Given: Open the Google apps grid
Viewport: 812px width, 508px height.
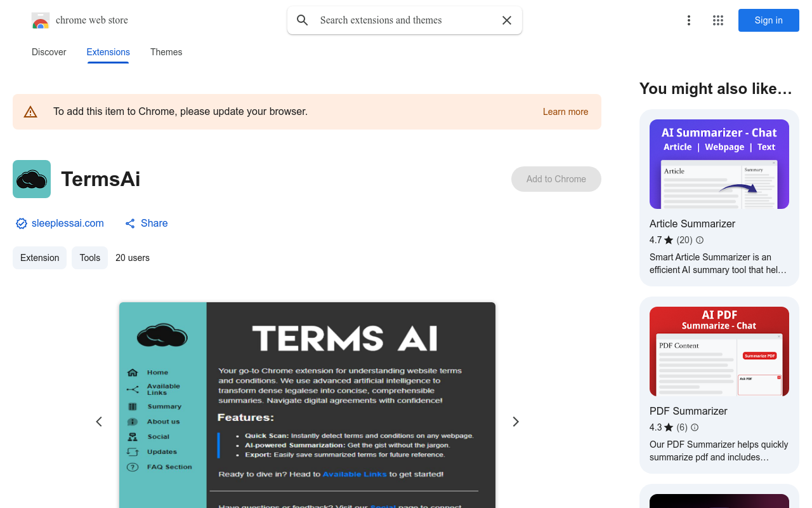Looking at the screenshot, I should 718,20.
